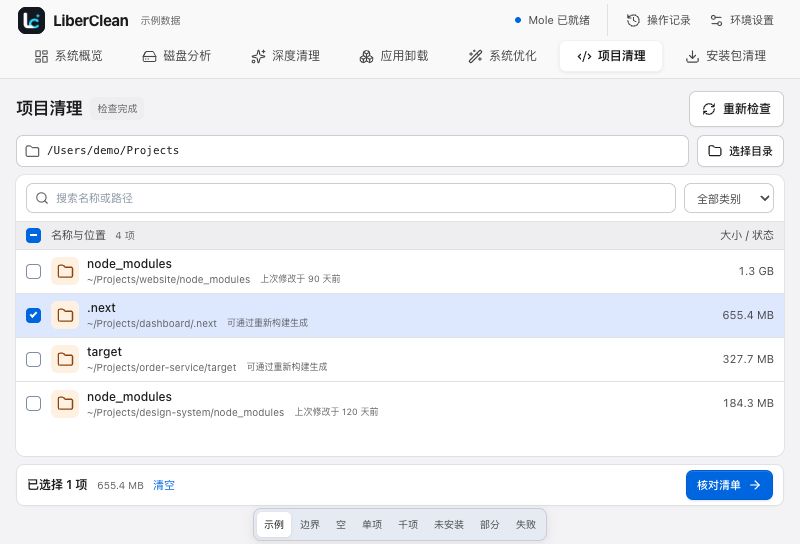This screenshot has width=800, height=544.
Task: Click the target row folder icon
Action: (x=65, y=359)
